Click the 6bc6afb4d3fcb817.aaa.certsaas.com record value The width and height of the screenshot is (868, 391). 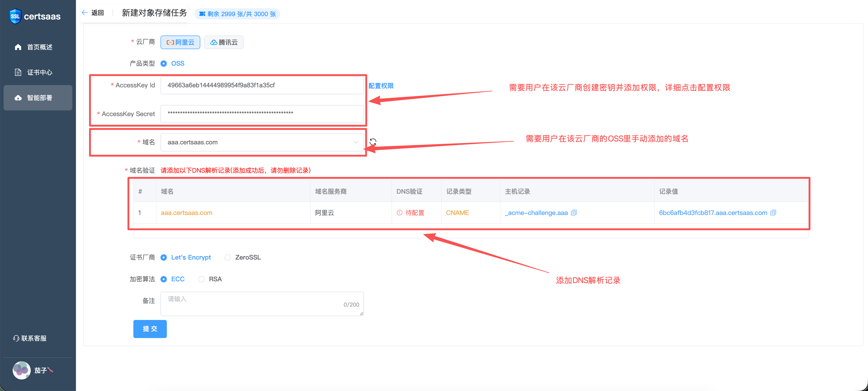(713, 213)
